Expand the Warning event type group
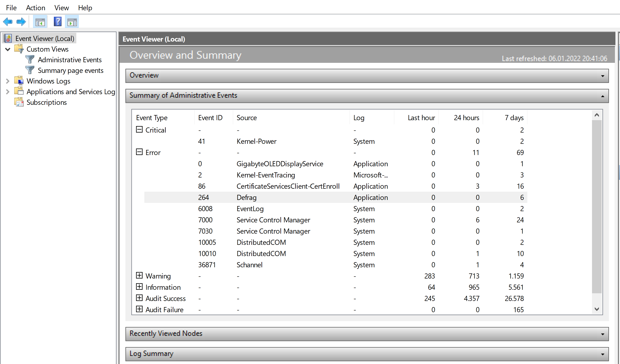The image size is (620, 364). pos(139,276)
